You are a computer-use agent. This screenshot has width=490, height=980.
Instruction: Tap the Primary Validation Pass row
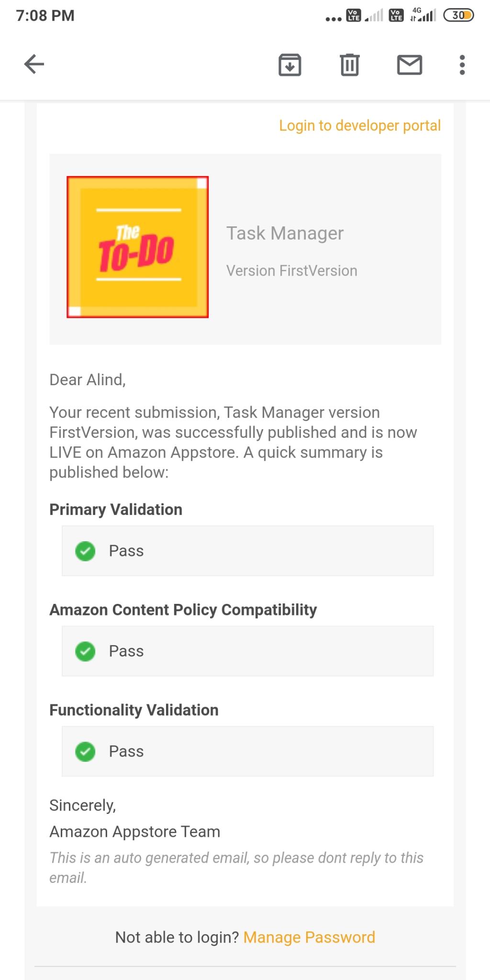(247, 551)
